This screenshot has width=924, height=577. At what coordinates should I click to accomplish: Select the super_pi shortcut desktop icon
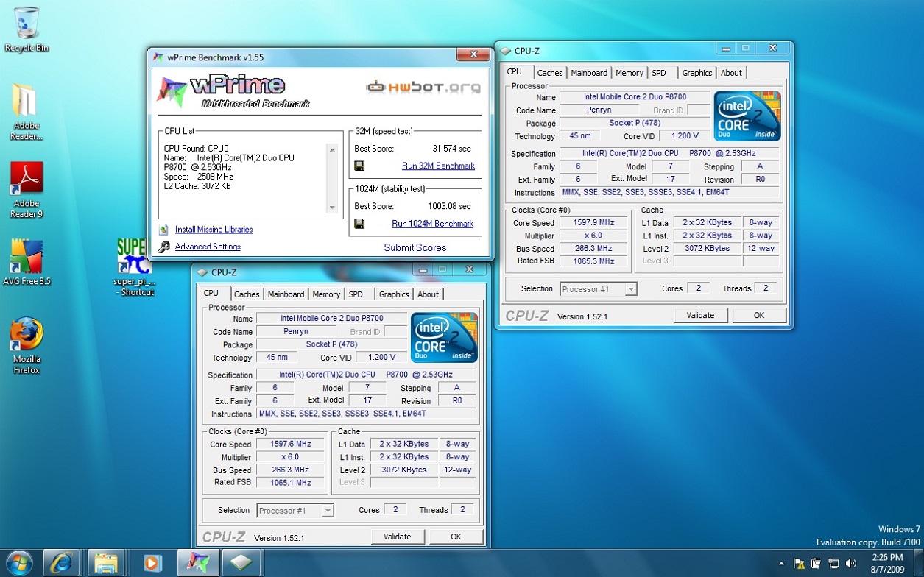pos(134,266)
